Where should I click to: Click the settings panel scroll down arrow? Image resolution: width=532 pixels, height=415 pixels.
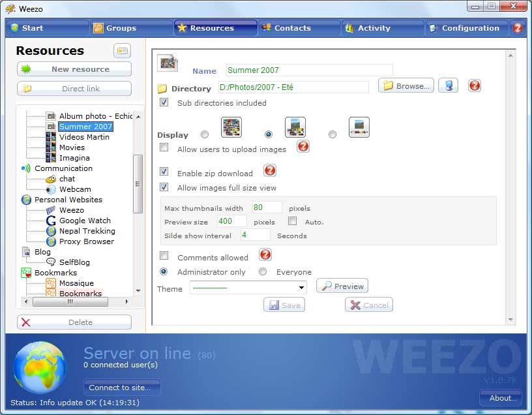pos(510,320)
